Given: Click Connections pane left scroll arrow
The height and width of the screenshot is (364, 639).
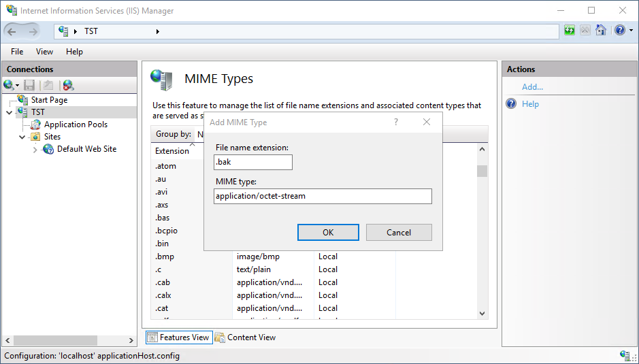Looking at the screenshot, I should point(7,340).
